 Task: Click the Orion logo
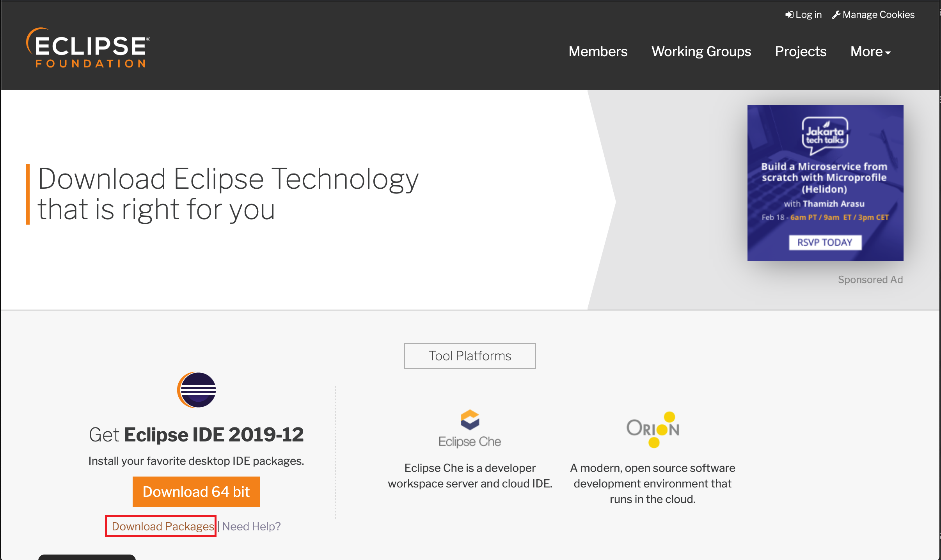point(653,429)
